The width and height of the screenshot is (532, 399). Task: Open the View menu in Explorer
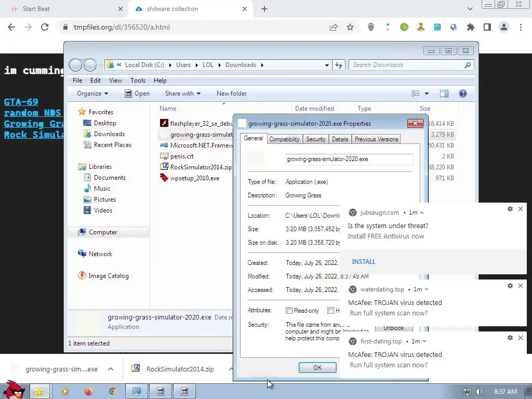tap(115, 81)
